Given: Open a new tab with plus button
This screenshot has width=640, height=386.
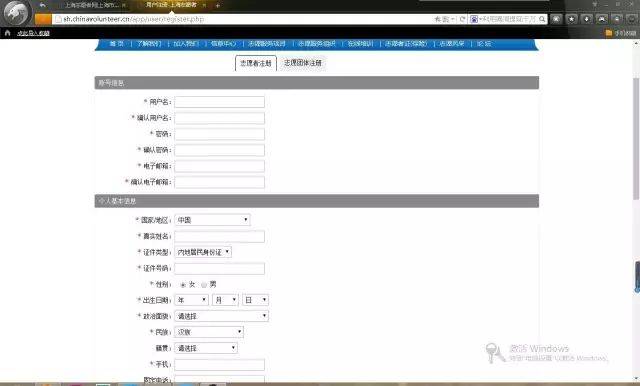Looking at the screenshot, I should (x=218, y=5).
